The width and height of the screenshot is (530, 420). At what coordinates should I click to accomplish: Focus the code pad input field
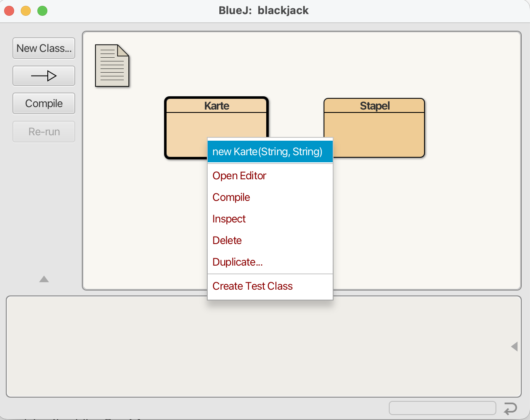coord(442,408)
